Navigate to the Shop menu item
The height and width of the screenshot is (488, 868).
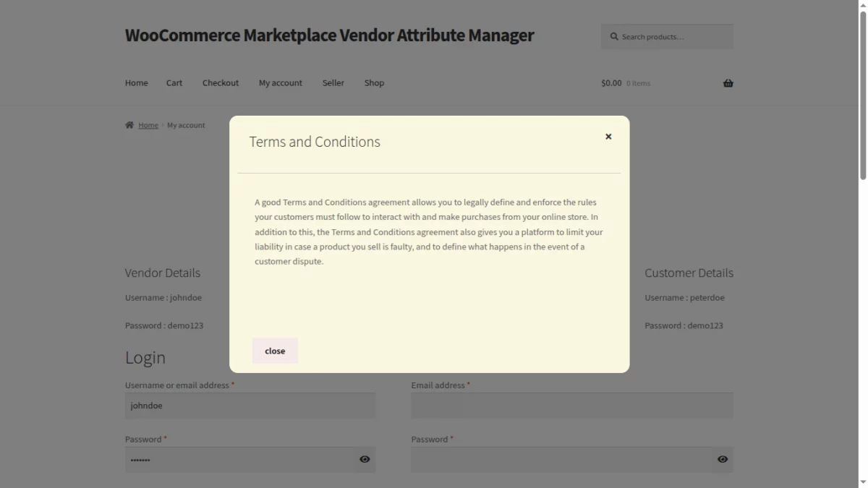(374, 82)
